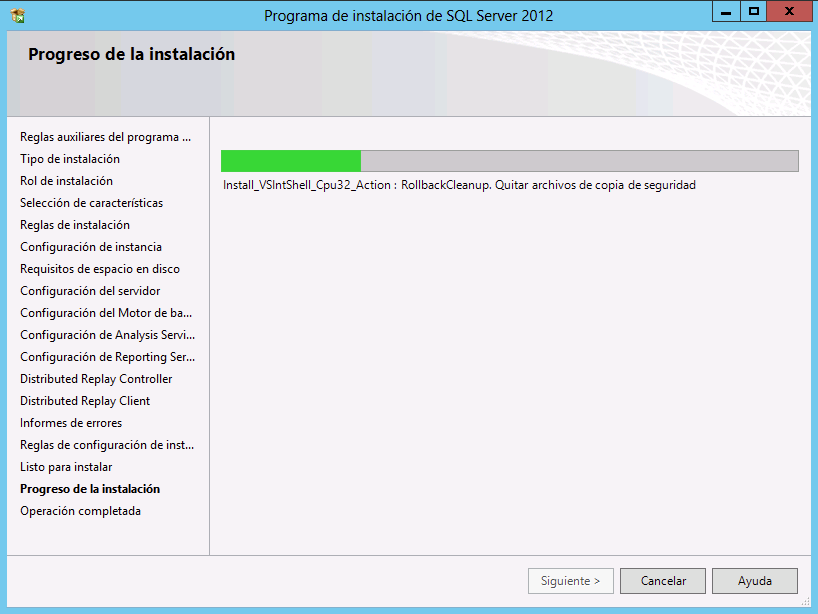Select 'Requisitos de espacio en disco' step
This screenshot has height=614, width=818.
(100, 269)
